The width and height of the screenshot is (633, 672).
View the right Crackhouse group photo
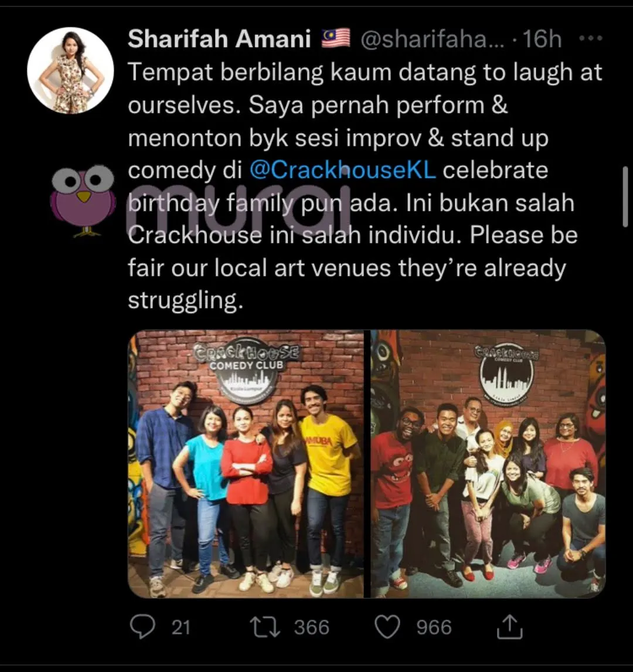[x=488, y=464]
